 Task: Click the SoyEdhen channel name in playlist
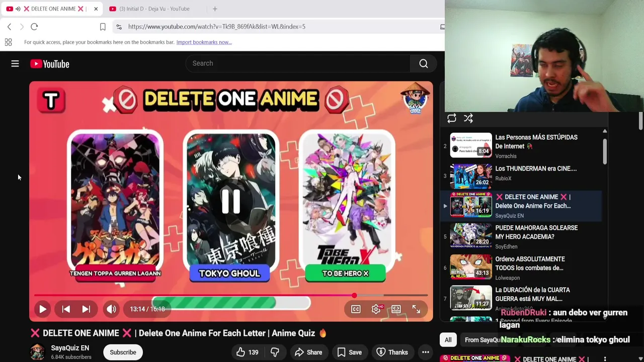[506, 247]
